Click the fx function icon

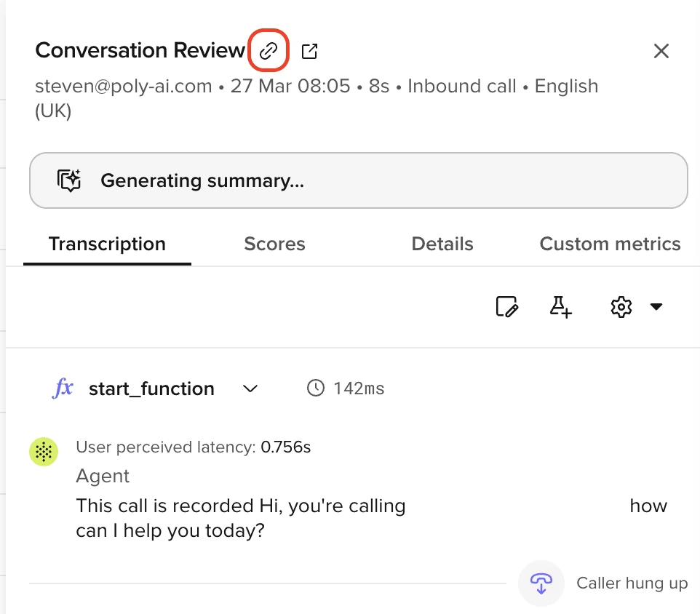click(x=63, y=388)
